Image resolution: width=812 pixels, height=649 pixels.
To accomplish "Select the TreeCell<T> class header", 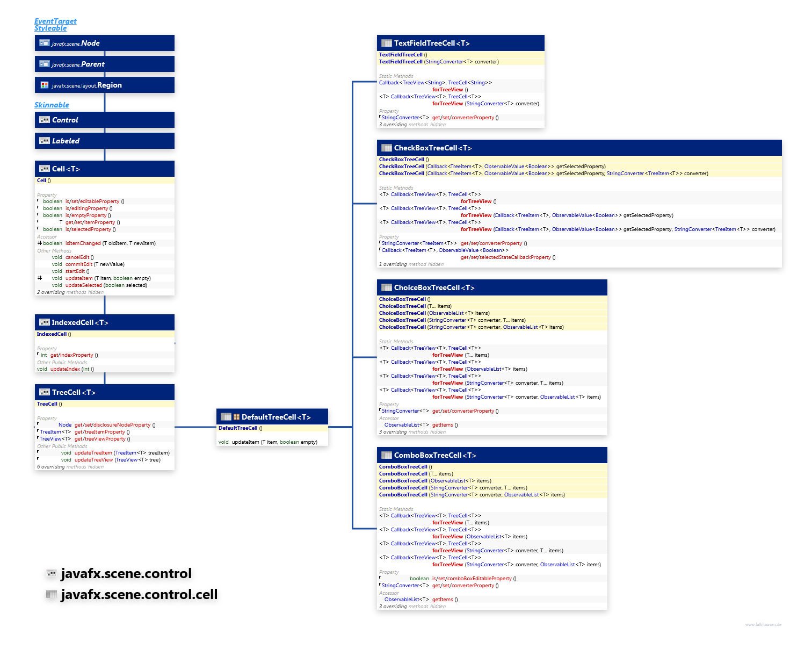I will coord(74,392).
